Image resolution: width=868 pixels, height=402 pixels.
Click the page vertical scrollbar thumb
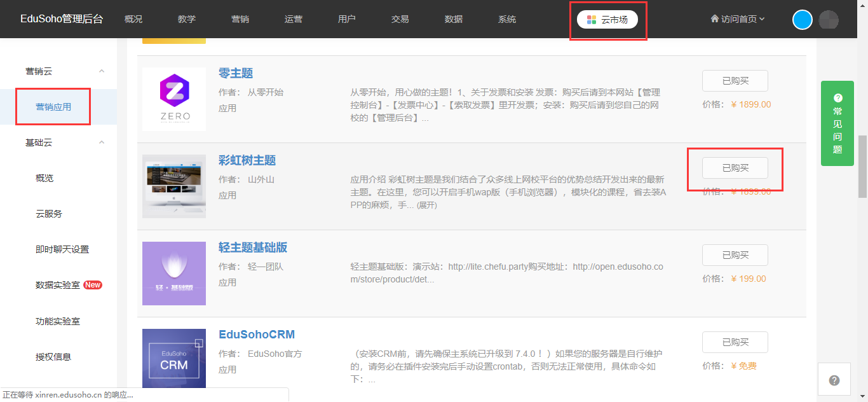[x=862, y=167]
